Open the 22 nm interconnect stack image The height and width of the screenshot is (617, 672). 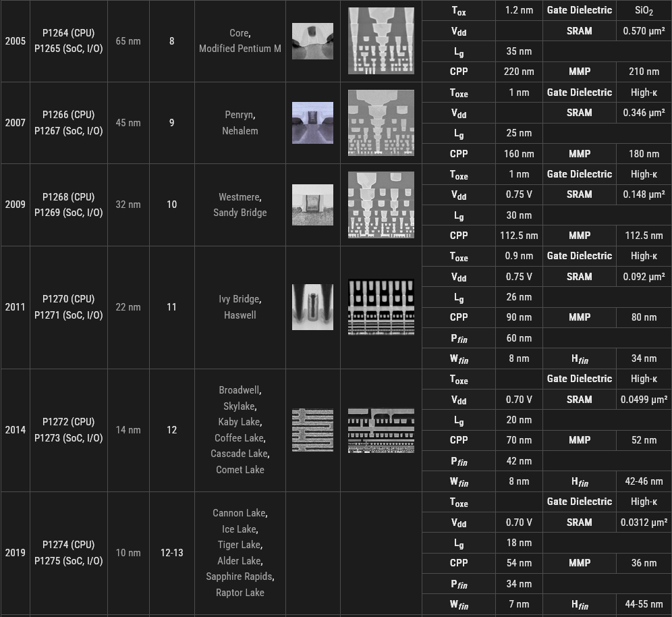[381, 307]
